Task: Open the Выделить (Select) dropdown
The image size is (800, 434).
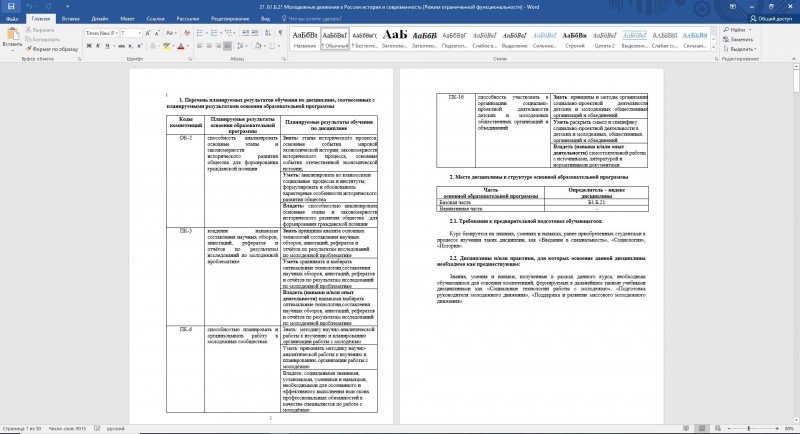Action: coord(739,49)
